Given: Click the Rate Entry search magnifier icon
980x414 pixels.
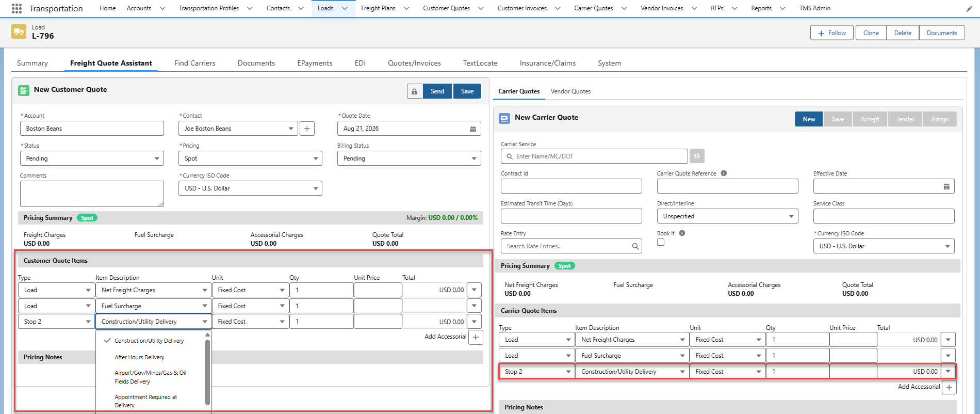Looking at the screenshot, I should click(635, 246).
